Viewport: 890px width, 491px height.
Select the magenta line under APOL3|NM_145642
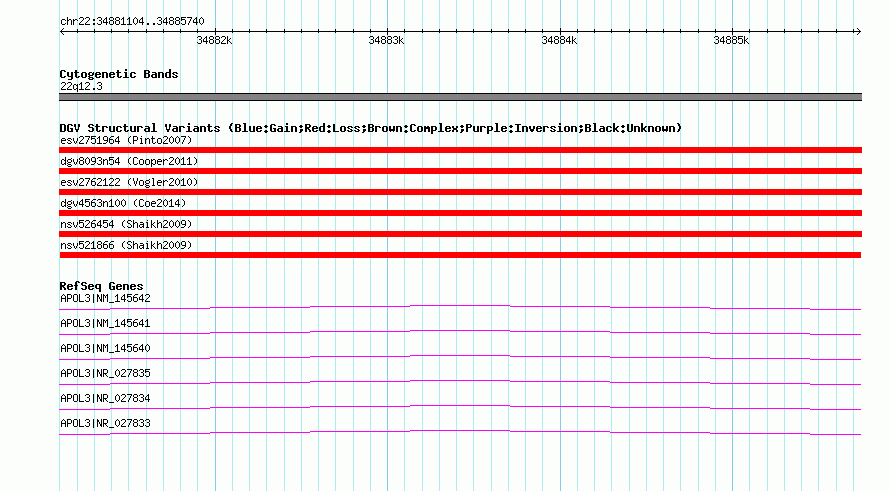point(460,308)
